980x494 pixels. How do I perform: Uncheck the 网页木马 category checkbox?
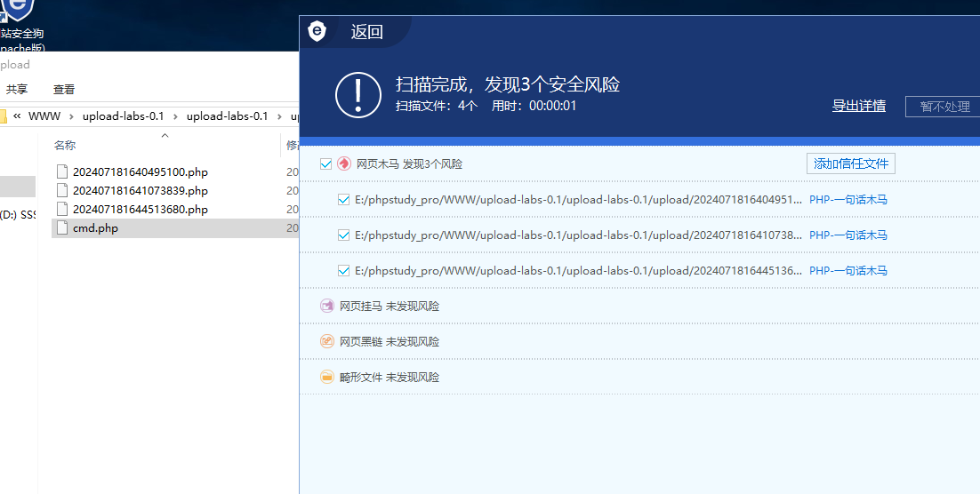325,164
